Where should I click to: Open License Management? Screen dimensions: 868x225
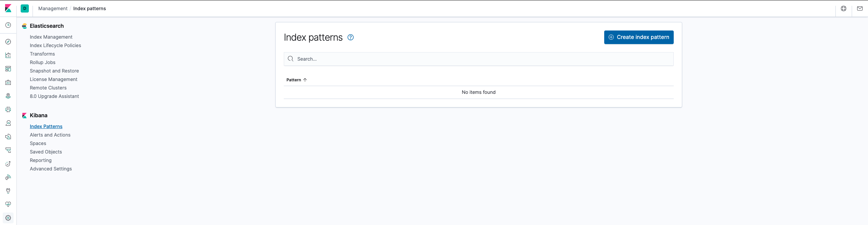[54, 79]
